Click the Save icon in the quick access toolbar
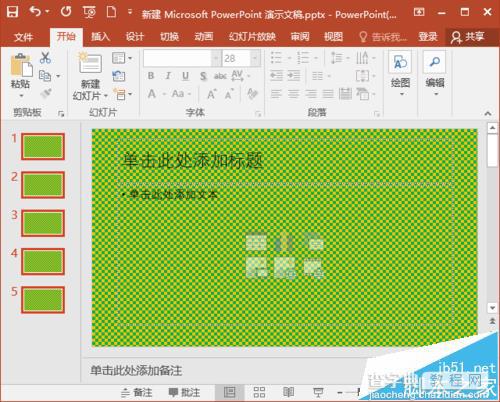 pyautogui.click(x=12, y=12)
